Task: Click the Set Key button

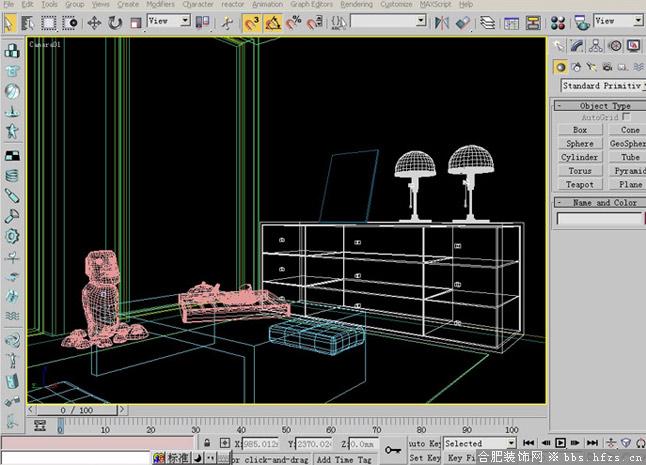Action: click(425, 458)
